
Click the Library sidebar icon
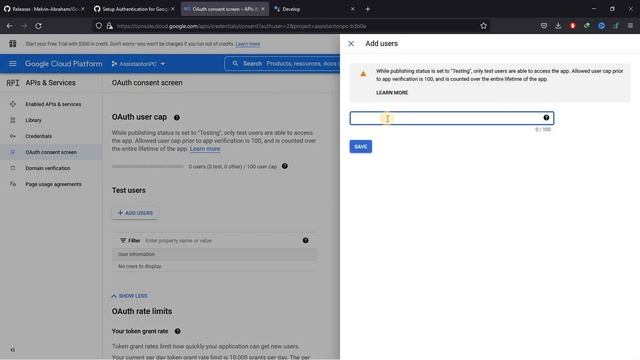13,120
